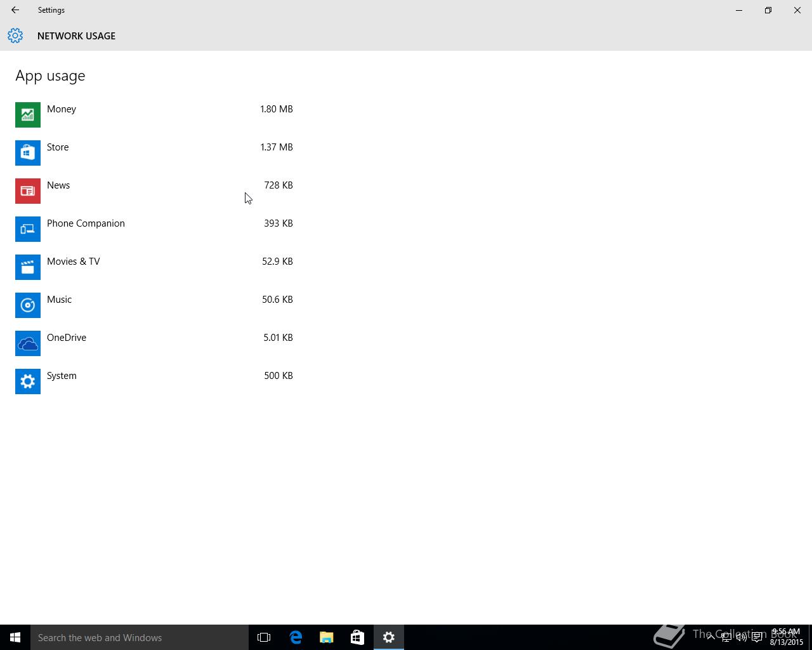Viewport: 812px width, 650px height.
Task: Search the web and Windows box
Action: pos(140,637)
